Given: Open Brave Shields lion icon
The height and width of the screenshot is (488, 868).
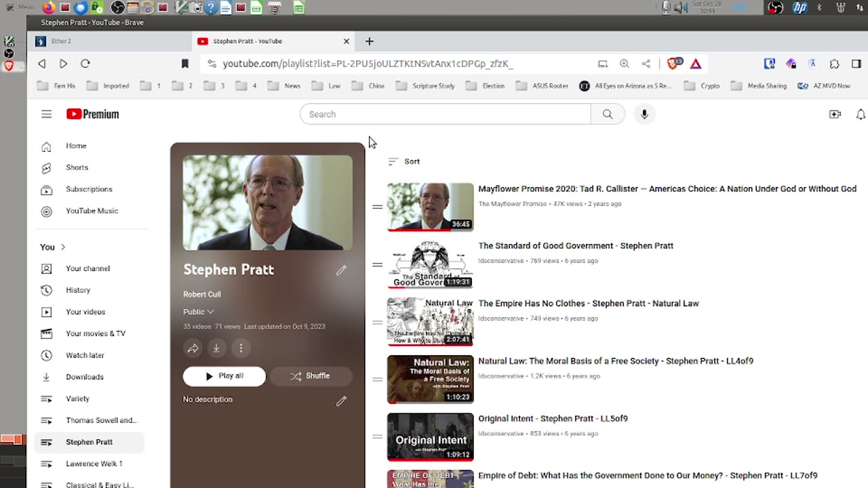Looking at the screenshot, I should (673, 64).
